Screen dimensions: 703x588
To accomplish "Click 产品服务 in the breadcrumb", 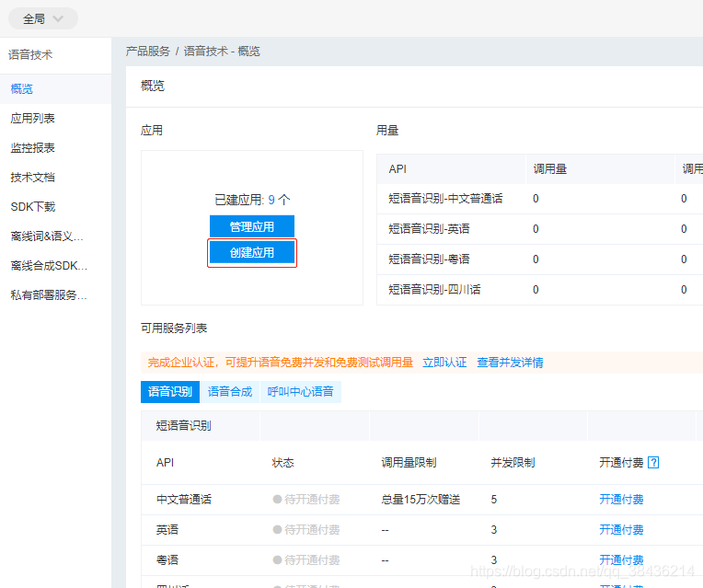I will 148,52.
